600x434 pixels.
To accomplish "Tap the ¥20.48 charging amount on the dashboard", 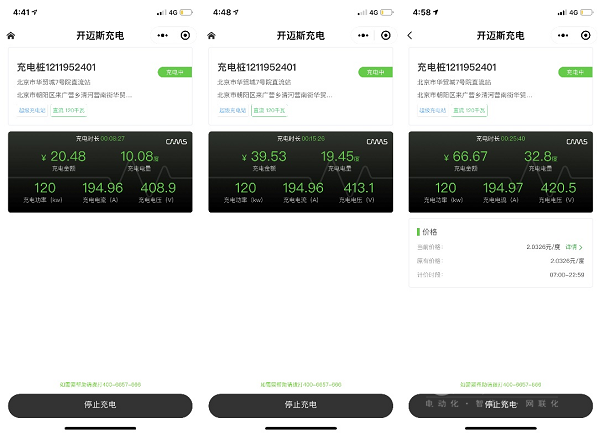I will point(64,156).
